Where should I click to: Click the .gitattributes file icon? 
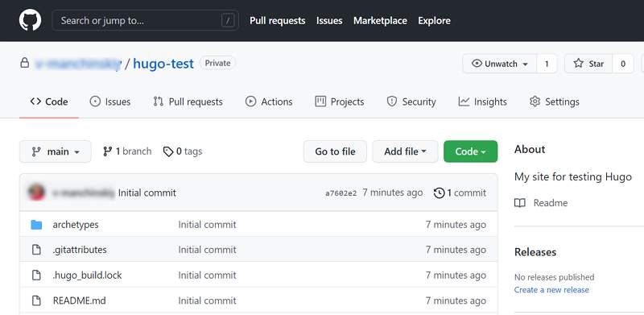click(36, 250)
